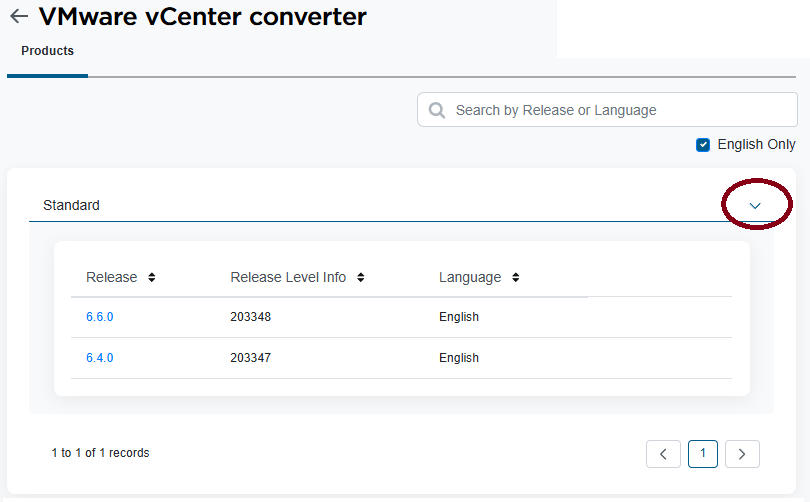Collapse the Standard section chevron

(x=755, y=206)
